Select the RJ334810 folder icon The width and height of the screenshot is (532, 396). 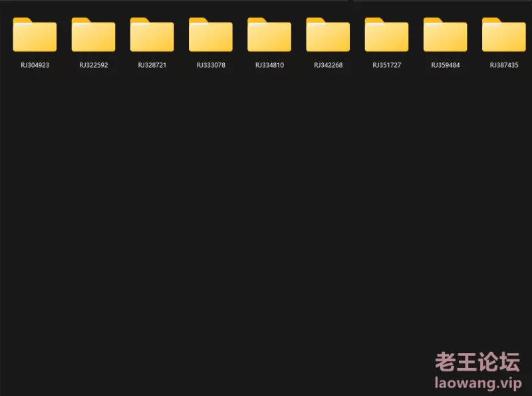pos(269,35)
